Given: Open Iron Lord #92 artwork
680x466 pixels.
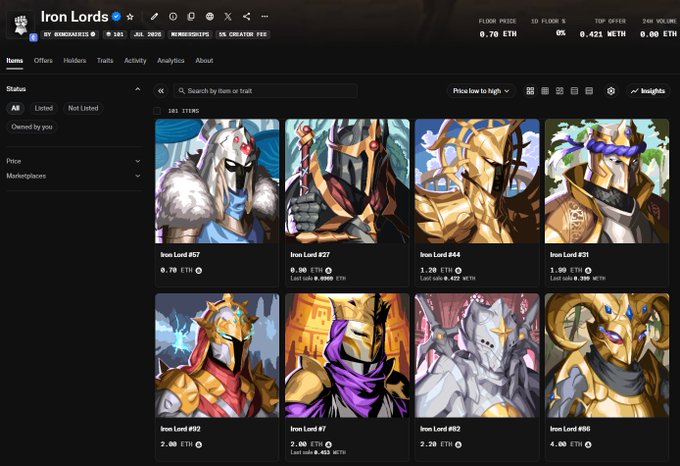Looking at the screenshot, I should (217, 355).
